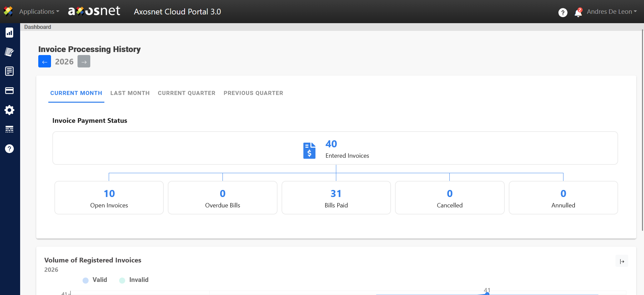Expand the Applications dropdown menu
644x295 pixels.
(39, 11)
